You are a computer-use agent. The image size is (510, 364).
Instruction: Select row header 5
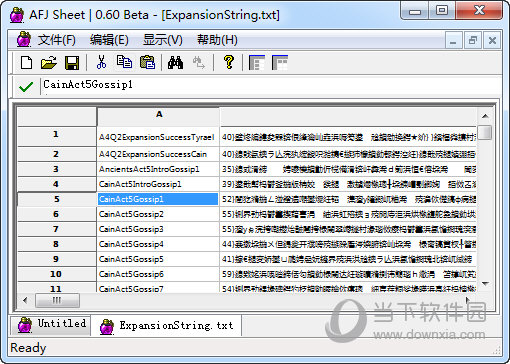[x=57, y=199]
